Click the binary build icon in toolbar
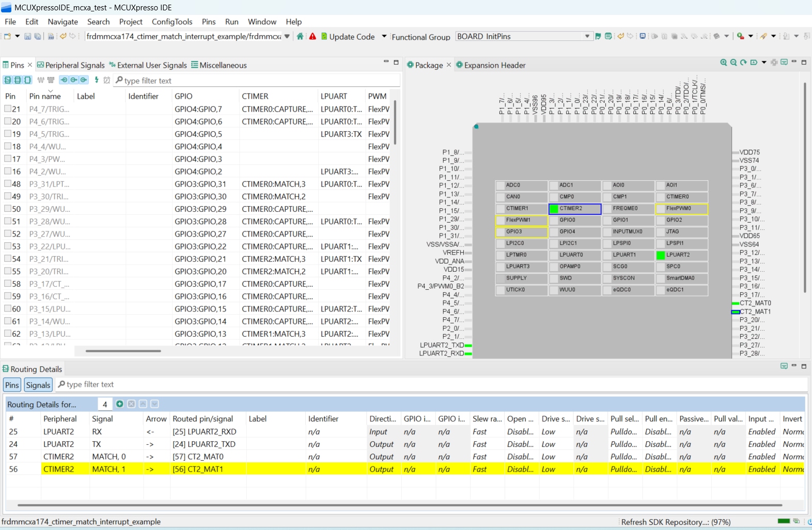Image resolution: width=812 pixels, height=530 pixels. point(51,36)
